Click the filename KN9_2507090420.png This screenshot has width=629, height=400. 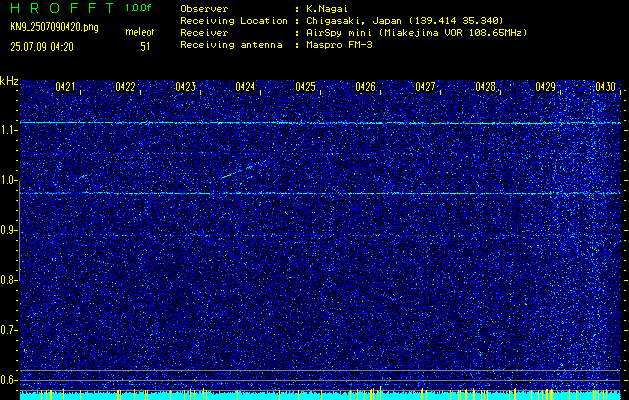click(54, 27)
